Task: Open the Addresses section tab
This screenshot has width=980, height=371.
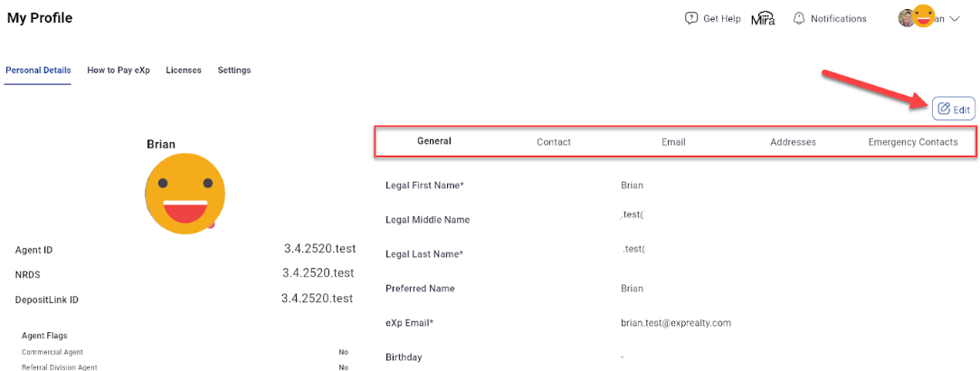Action: click(x=793, y=142)
